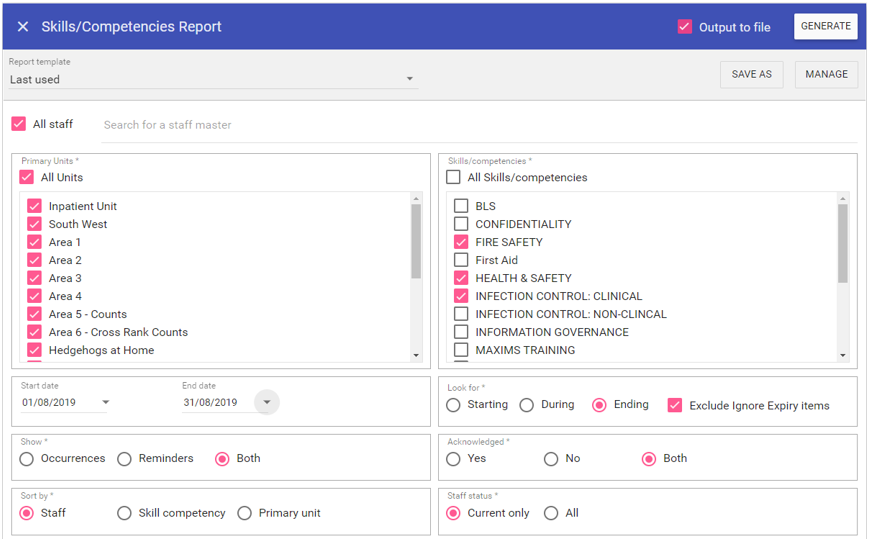This screenshot has width=871, height=541.
Task: Toggle the Output to file checkbox
Action: point(684,27)
